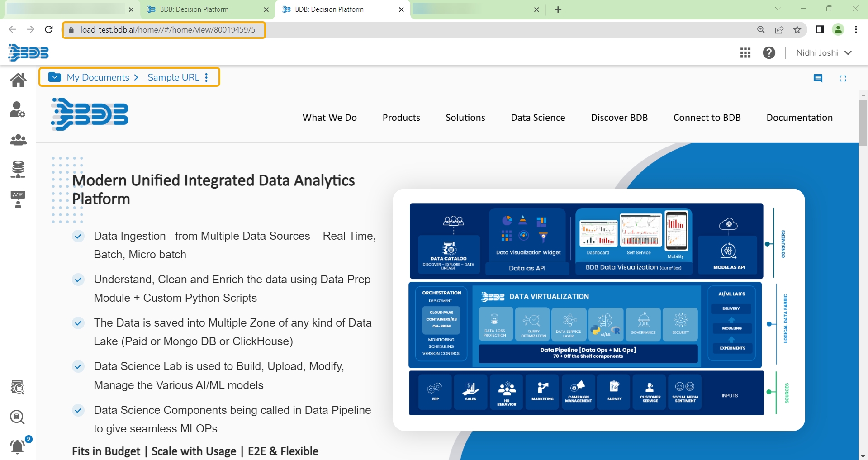The width and height of the screenshot is (868, 460).
Task: Open the notifications bell icon
Action: (x=18, y=446)
